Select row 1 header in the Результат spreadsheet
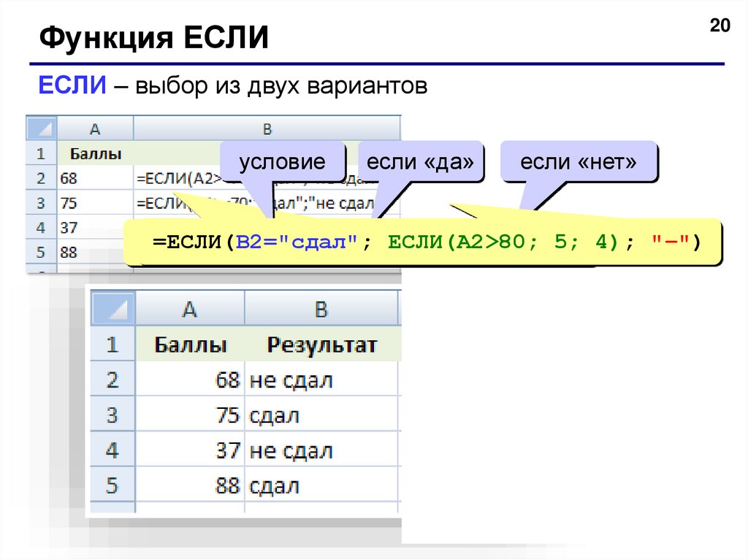 pyautogui.click(x=113, y=344)
